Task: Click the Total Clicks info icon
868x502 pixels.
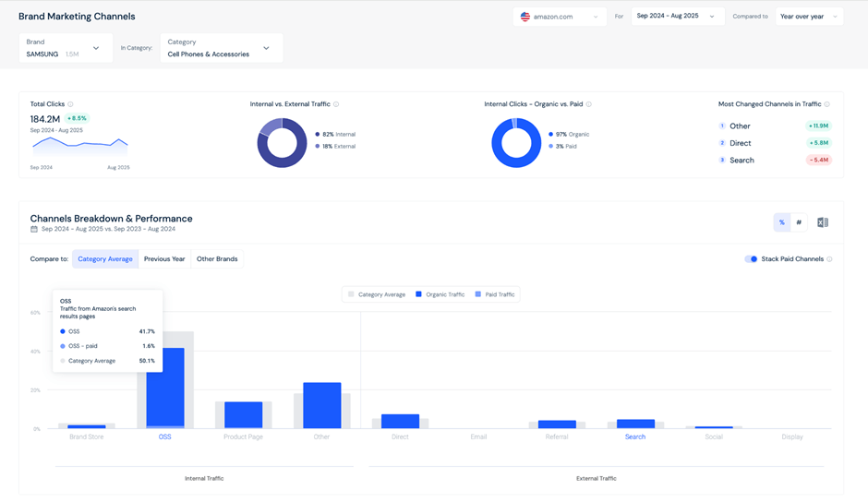Action: coord(70,104)
